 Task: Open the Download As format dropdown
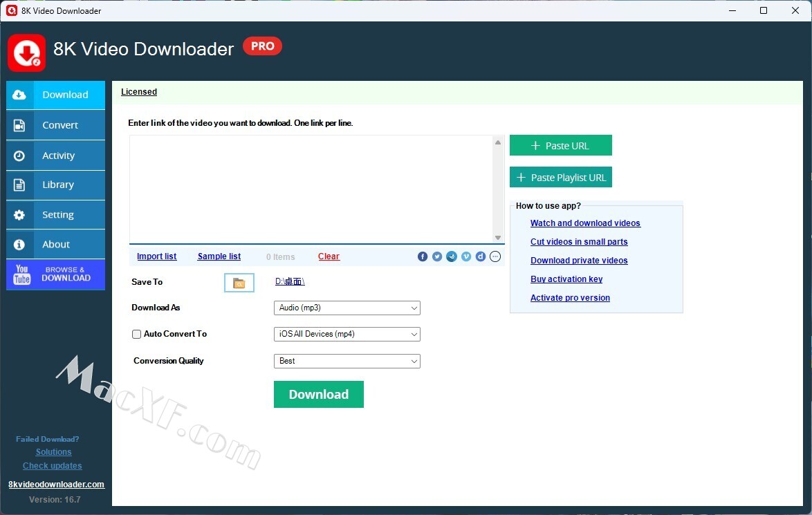347,308
